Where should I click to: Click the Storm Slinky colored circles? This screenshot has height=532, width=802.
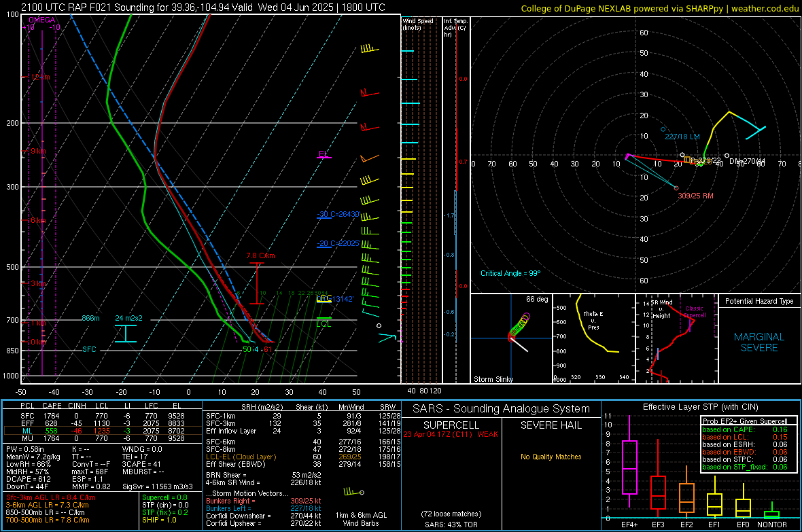pos(519,326)
